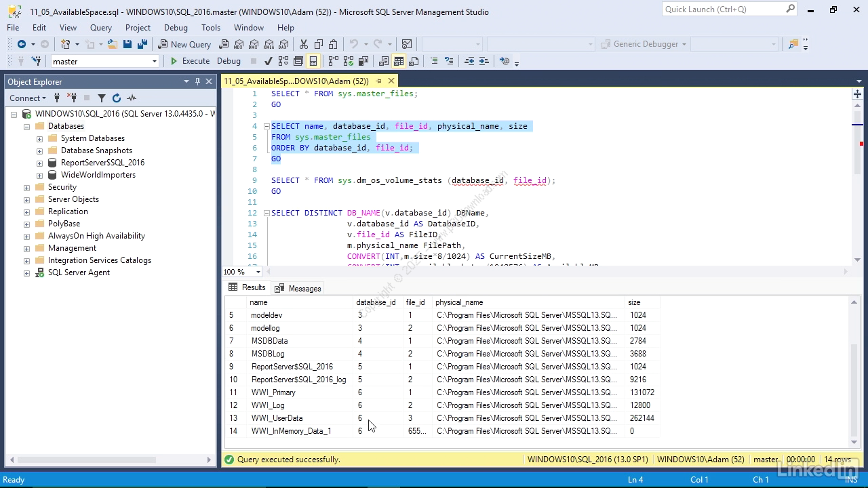This screenshot has width=868, height=488.
Task: Expand the Security folder node
Action: (26, 188)
